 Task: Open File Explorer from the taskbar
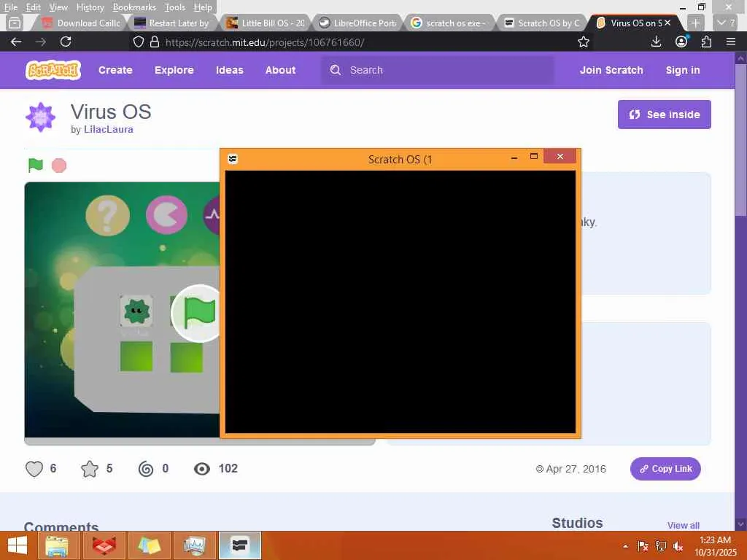[57, 545]
